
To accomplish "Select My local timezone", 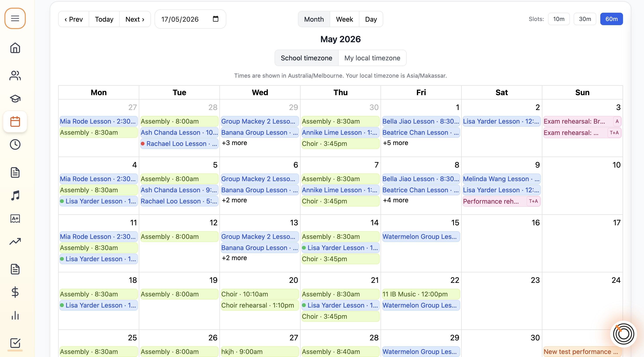I will click(x=372, y=58).
